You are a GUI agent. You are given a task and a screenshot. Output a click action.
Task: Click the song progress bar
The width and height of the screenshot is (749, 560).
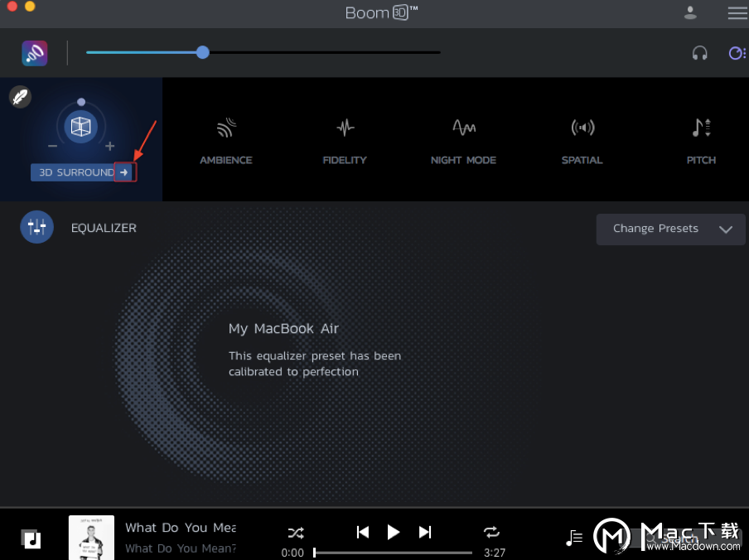point(393,553)
